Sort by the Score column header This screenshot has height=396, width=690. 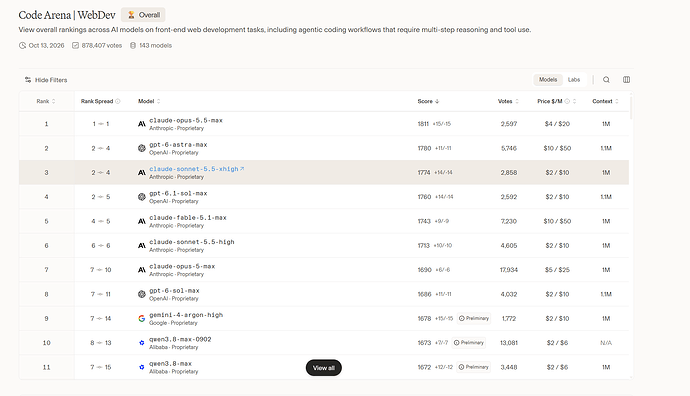pyautogui.click(x=428, y=101)
